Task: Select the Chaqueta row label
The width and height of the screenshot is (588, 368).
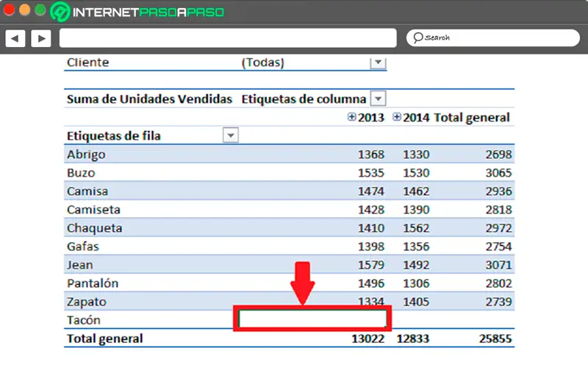Action: pyautogui.click(x=95, y=228)
